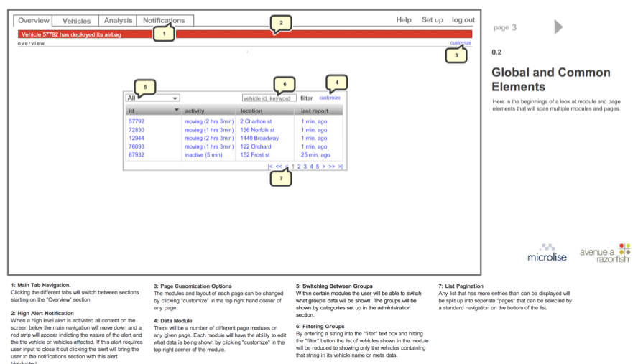
Task: Click the page-level customize link below log out
Action: click(461, 42)
